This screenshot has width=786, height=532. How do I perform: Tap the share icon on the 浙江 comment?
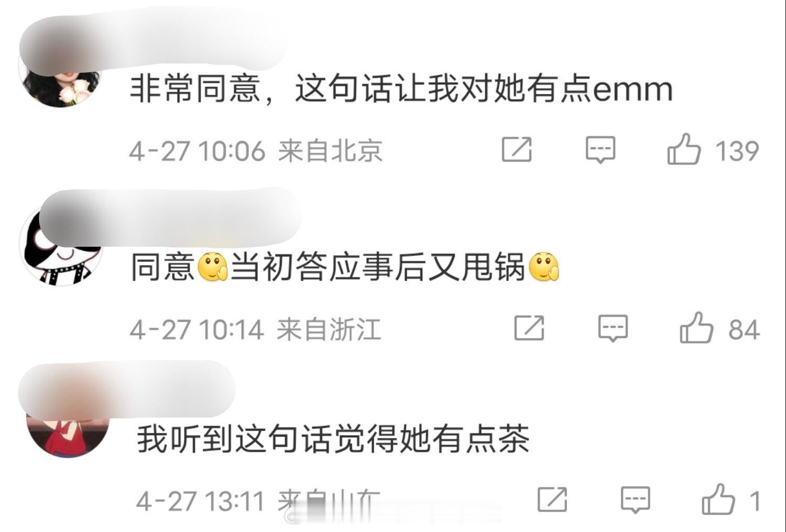[x=529, y=328]
